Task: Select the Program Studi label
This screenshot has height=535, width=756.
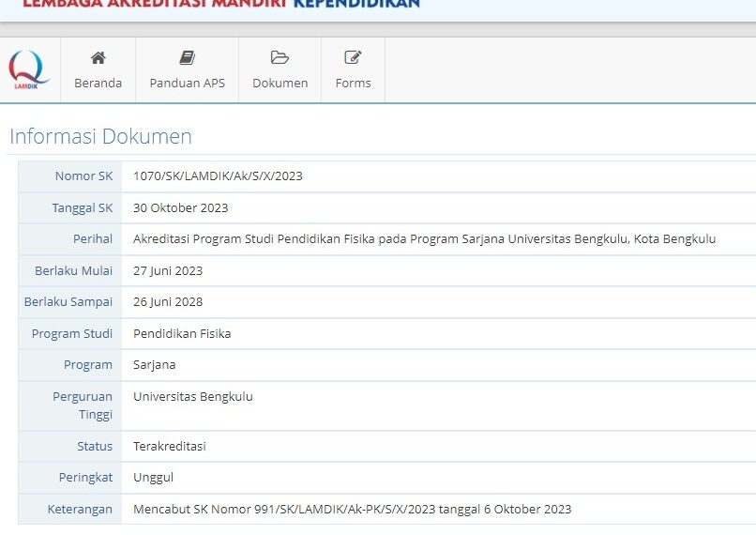Action: tap(72, 334)
